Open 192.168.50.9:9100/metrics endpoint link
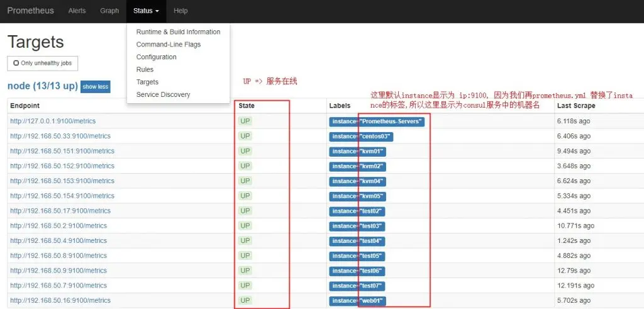644x309 pixels. point(58,271)
